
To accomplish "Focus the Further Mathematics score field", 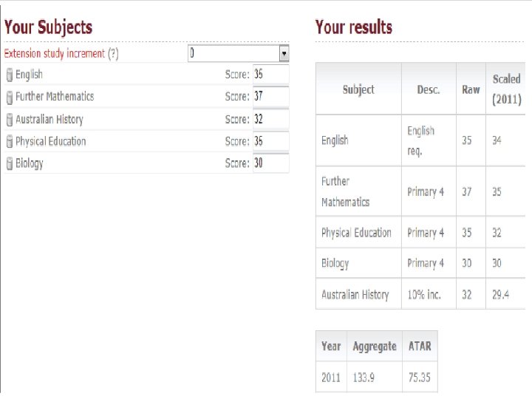I will click(x=270, y=96).
